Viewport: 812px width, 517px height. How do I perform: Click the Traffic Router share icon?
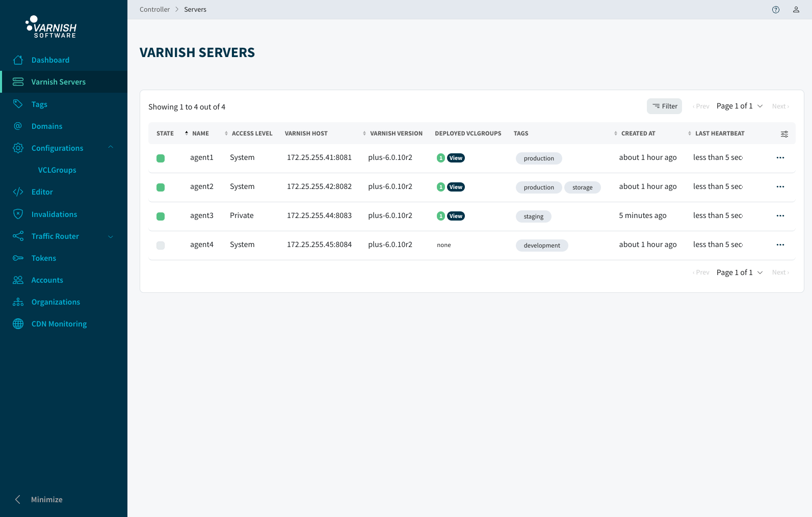[18, 236]
